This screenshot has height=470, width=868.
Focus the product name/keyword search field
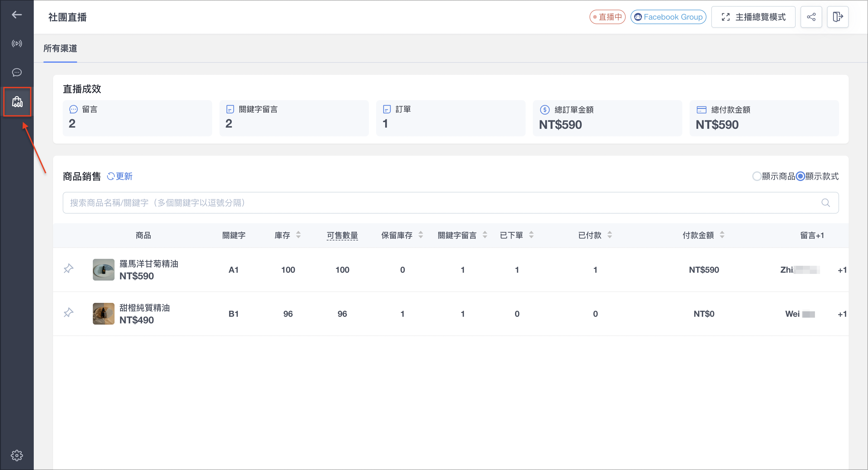(x=451, y=203)
